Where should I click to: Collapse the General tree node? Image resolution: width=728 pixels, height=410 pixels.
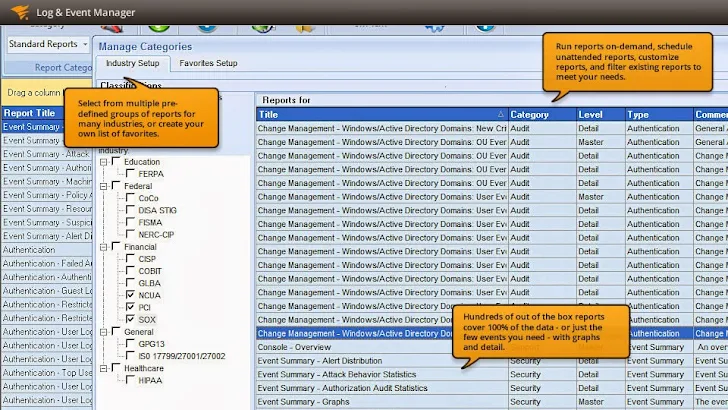pos(104,332)
